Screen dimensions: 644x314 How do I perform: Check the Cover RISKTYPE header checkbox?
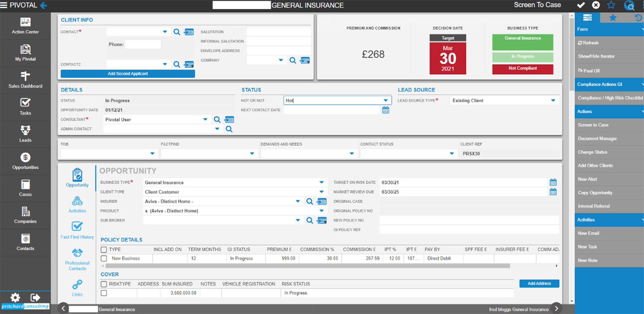pyautogui.click(x=104, y=284)
